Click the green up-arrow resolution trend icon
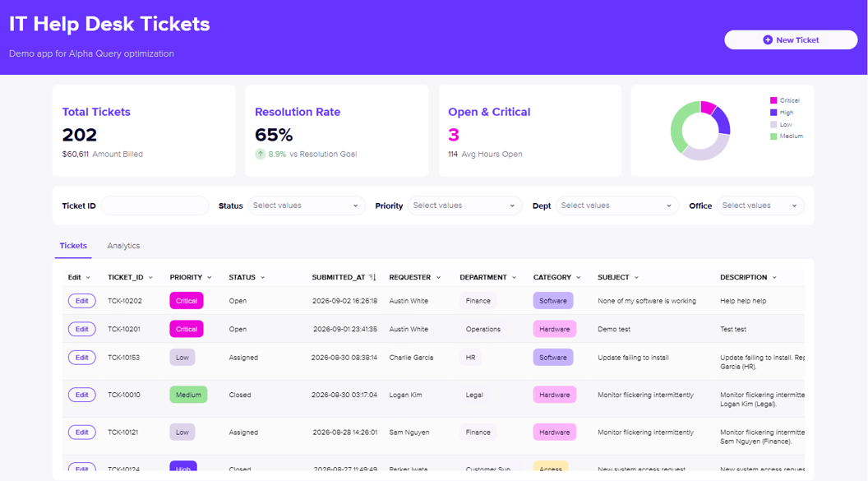The height and width of the screenshot is (481, 868). coord(261,154)
